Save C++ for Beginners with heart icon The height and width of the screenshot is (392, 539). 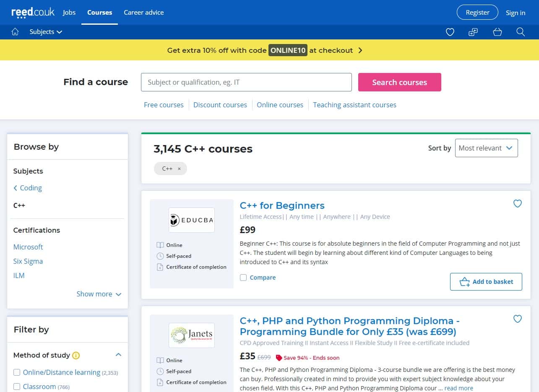(x=518, y=204)
